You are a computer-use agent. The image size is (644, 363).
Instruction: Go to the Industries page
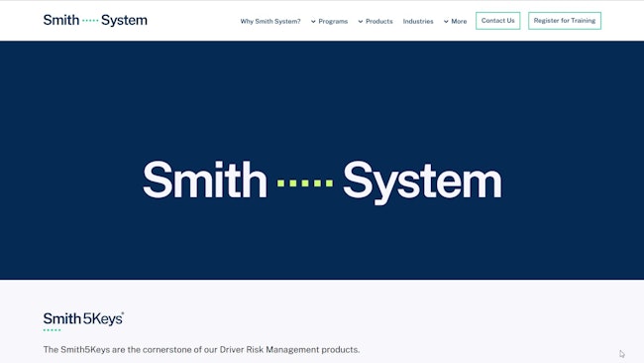tap(418, 22)
